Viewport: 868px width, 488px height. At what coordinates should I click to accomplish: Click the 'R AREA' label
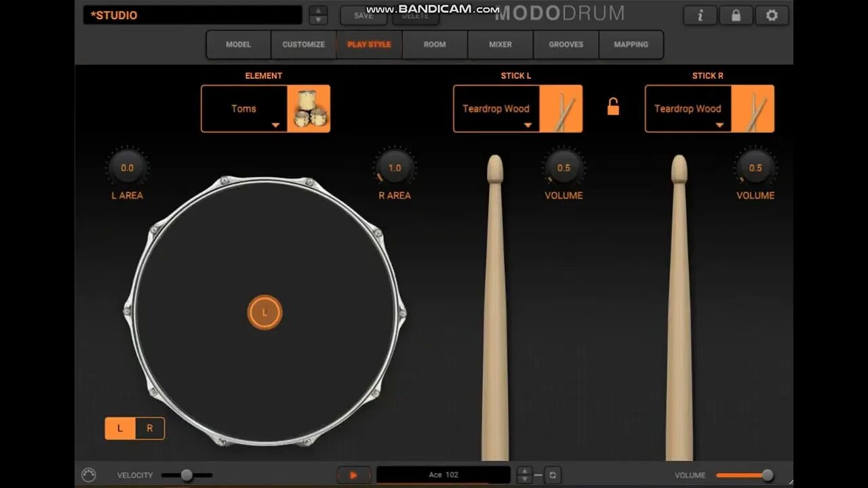pos(395,195)
